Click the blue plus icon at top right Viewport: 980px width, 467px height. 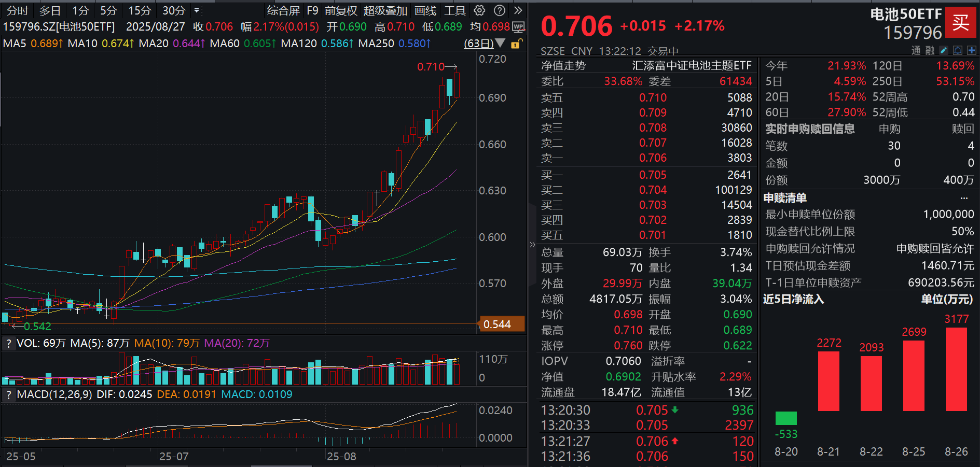coord(972,50)
